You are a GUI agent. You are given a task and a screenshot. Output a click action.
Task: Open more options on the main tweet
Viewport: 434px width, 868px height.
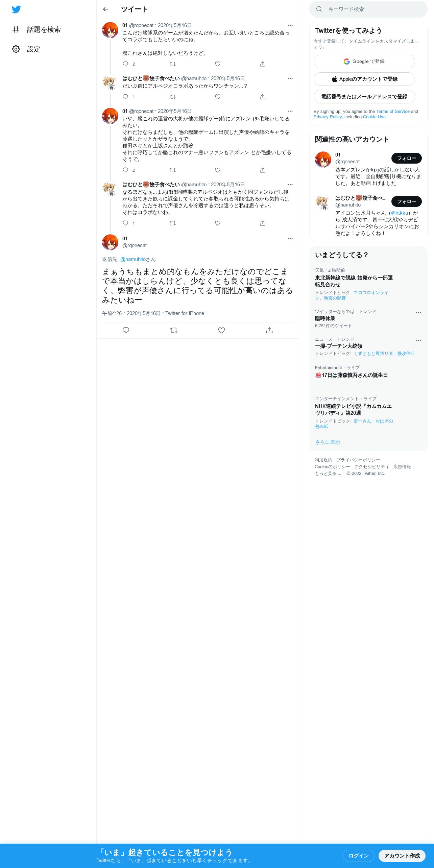pos(290,239)
